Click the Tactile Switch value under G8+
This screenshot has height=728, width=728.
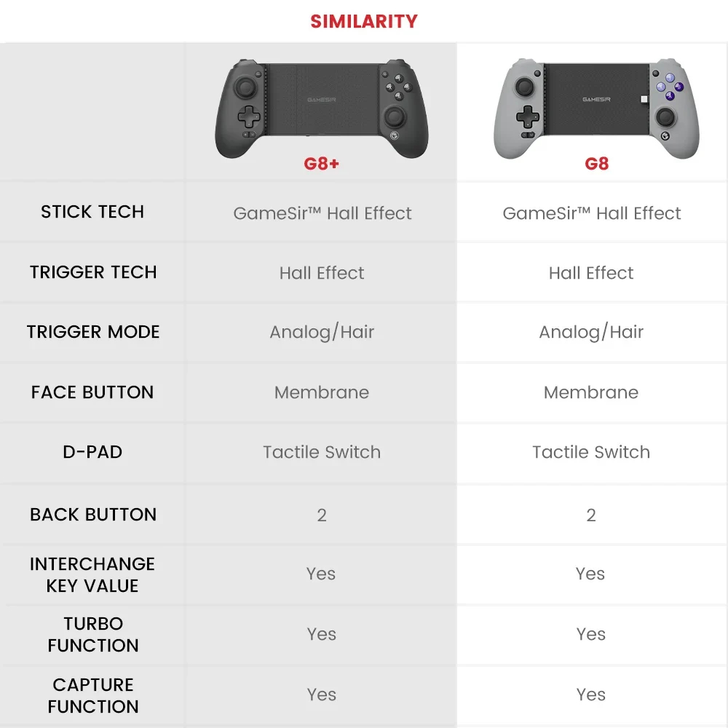tap(322, 452)
